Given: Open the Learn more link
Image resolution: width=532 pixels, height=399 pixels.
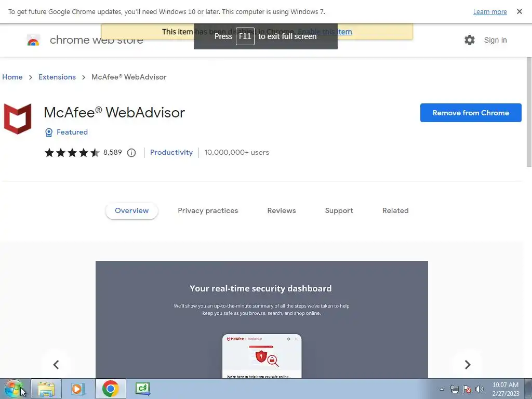Looking at the screenshot, I should click(490, 12).
